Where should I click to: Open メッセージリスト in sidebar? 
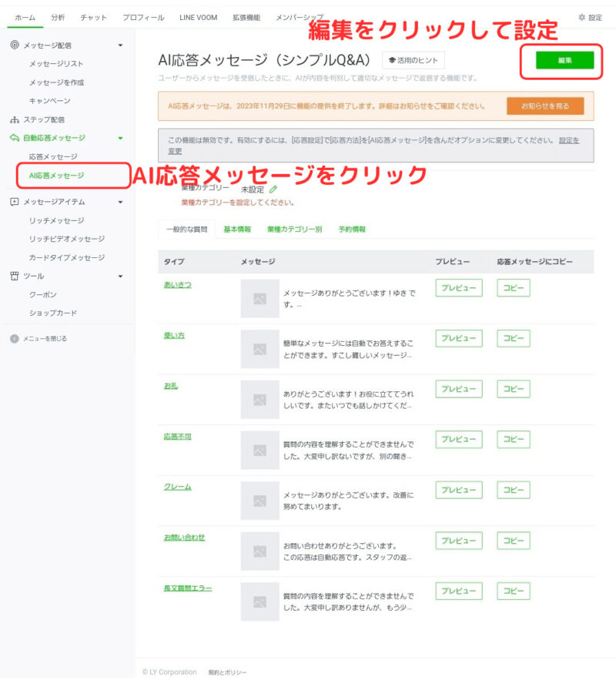point(56,64)
